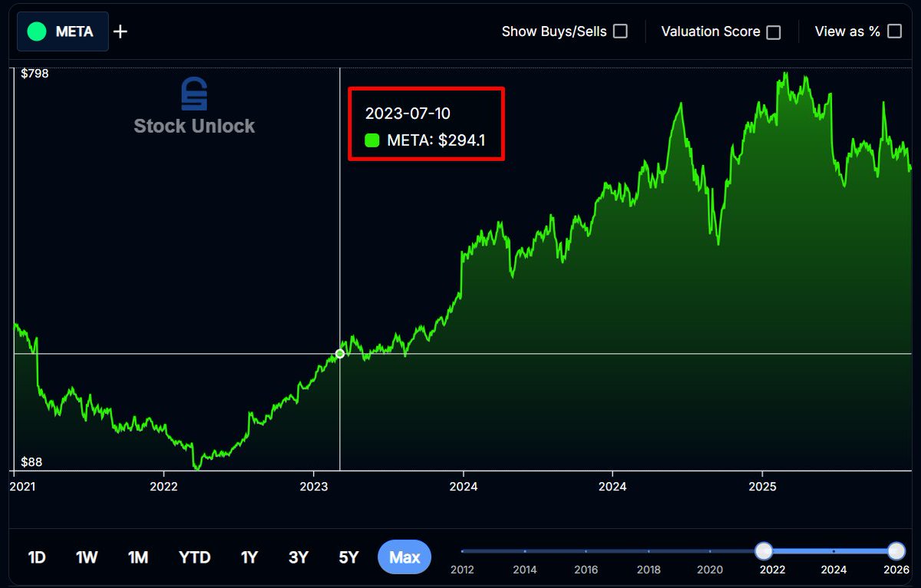This screenshot has width=921, height=588.
Task: Click the $88 y-axis label
Action: pyautogui.click(x=31, y=462)
